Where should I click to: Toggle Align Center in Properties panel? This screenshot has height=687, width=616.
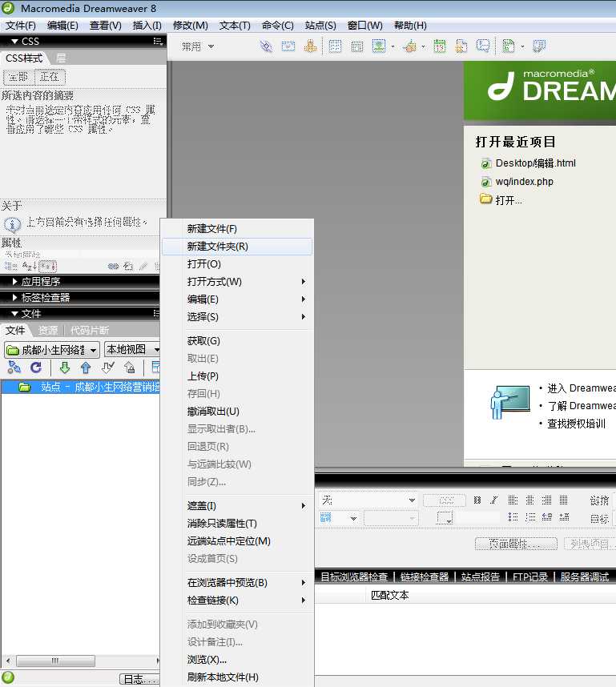click(530, 500)
